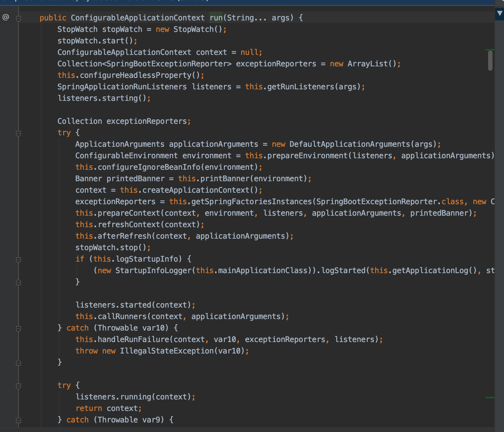Click ConfigurableApplicationContext return type in signature
Image resolution: width=504 pixels, height=432 pixels.
click(137, 18)
